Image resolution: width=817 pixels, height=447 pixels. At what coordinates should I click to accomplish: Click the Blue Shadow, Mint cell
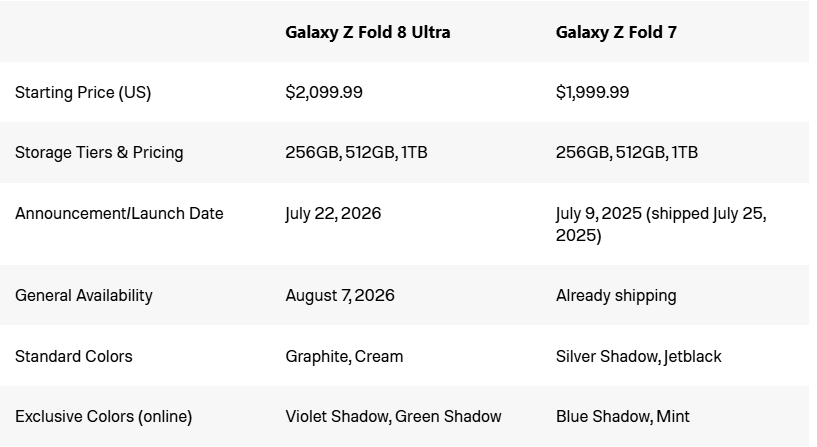622,416
